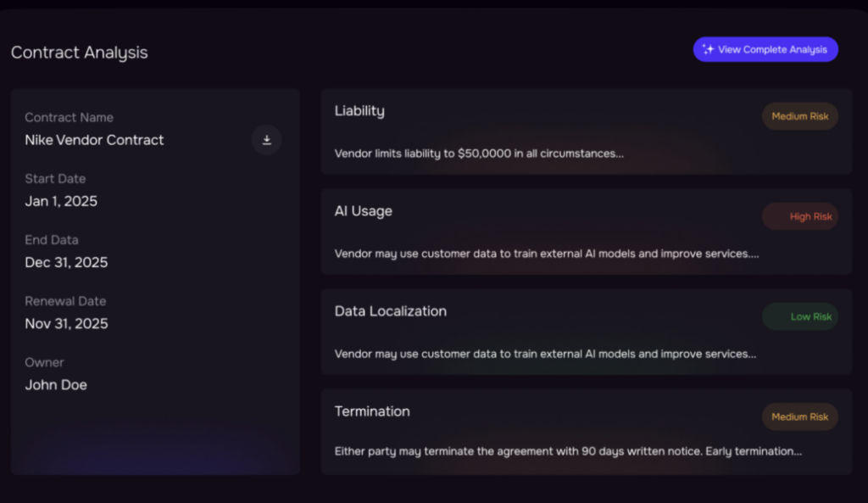Click the Contract Analysis heading
The height and width of the screenshot is (503, 868).
[x=79, y=53]
